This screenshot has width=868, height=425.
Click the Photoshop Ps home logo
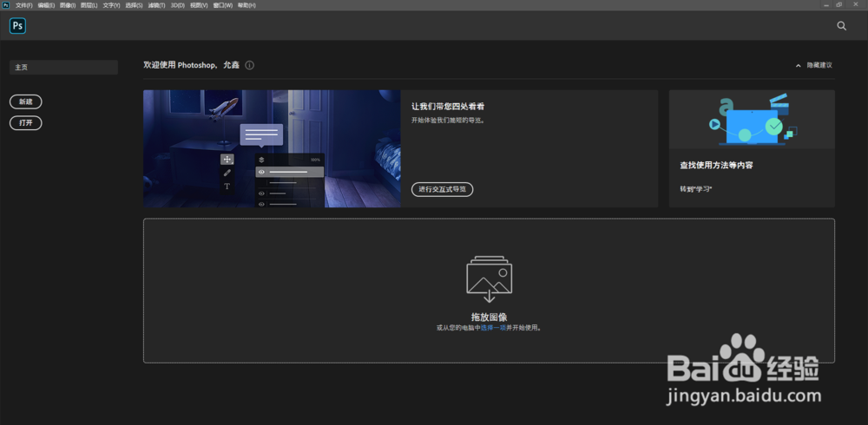[17, 25]
